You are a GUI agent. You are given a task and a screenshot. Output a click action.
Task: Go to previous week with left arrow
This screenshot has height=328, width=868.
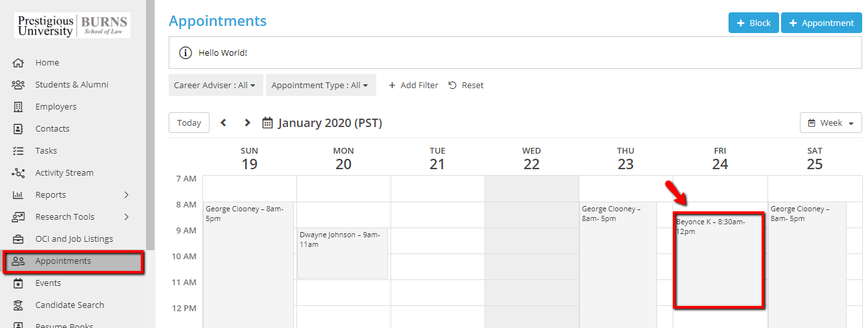pyautogui.click(x=223, y=123)
